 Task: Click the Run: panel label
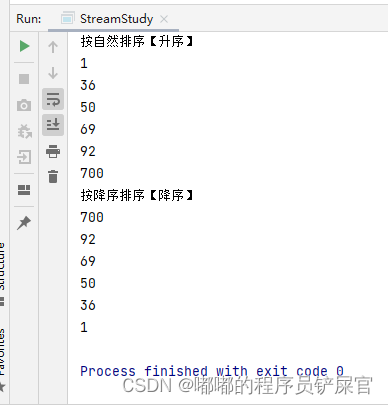click(29, 19)
